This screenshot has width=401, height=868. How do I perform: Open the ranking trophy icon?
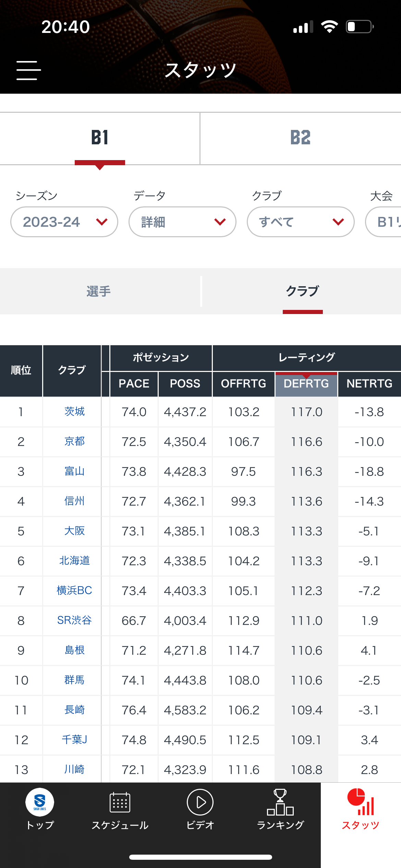pos(280,802)
